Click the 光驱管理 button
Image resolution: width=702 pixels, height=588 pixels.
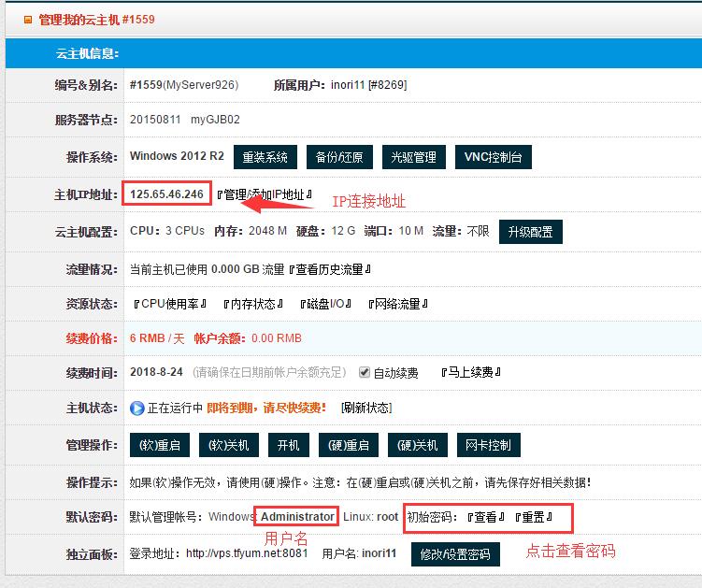click(413, 157)
